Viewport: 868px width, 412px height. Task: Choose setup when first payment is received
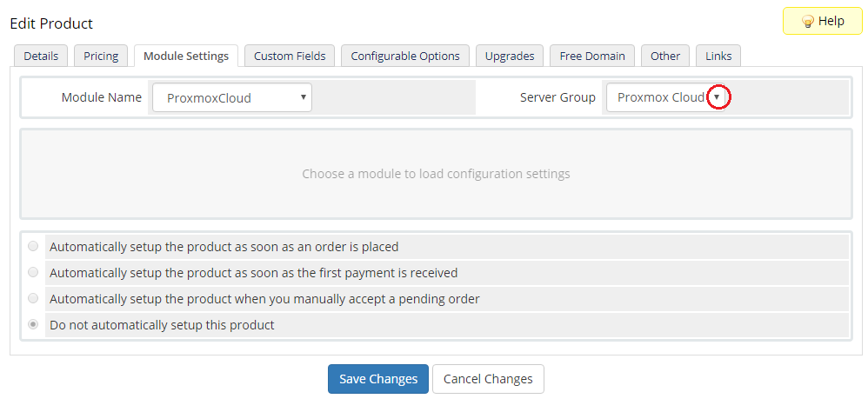(33, 272)
